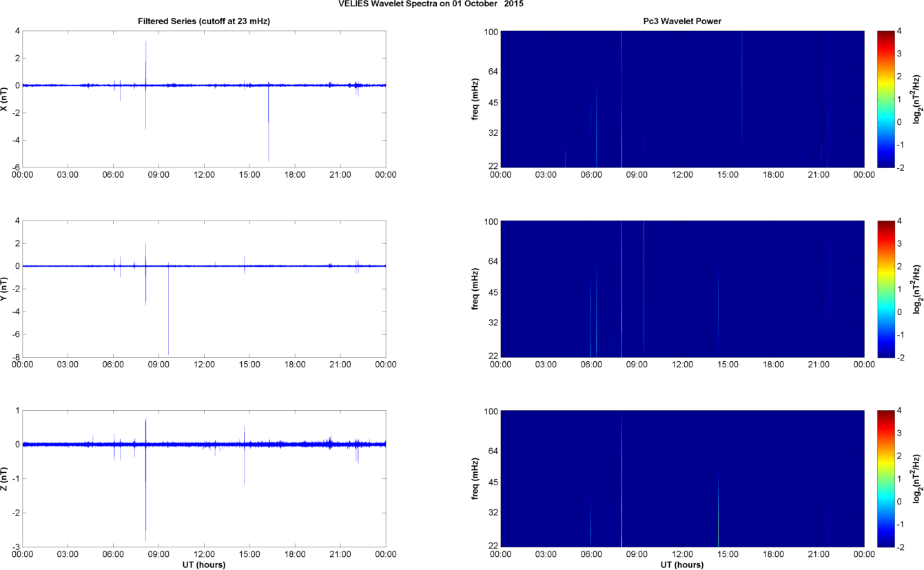This screenshot has height=570, width=924.
Task: Click the colorbar beside the X-component spectrogram
Action: click(885, 99)
